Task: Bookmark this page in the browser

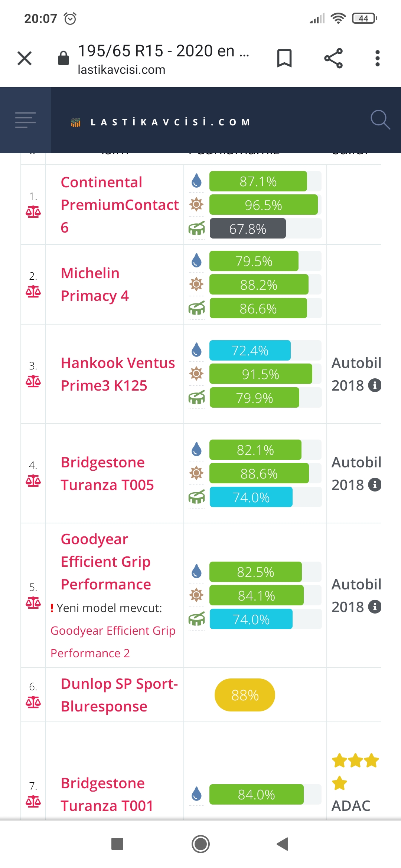Action: 284,58
